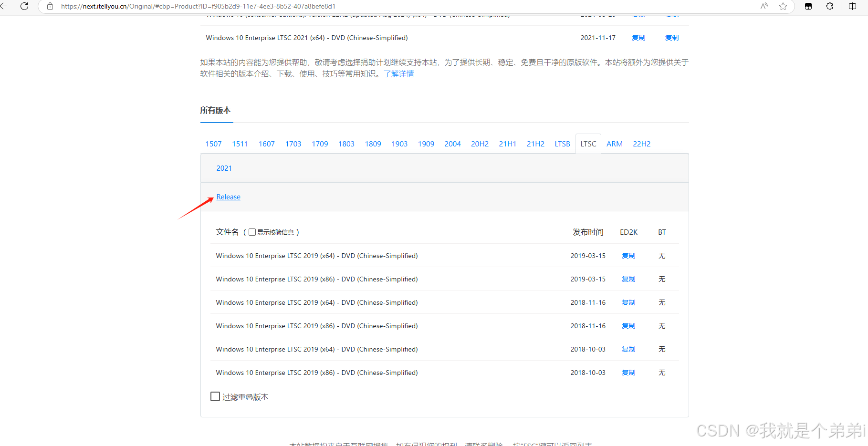Open the 了解详情 link
Screen dimensions: 868x446
(399, 74)
